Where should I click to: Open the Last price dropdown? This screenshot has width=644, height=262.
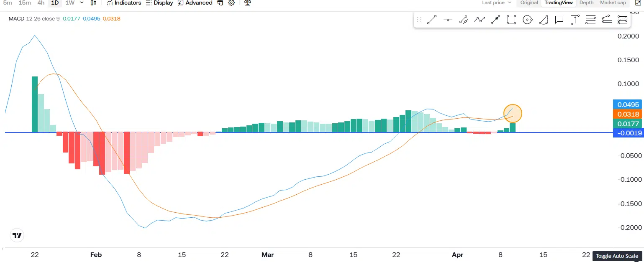(496, 3)
